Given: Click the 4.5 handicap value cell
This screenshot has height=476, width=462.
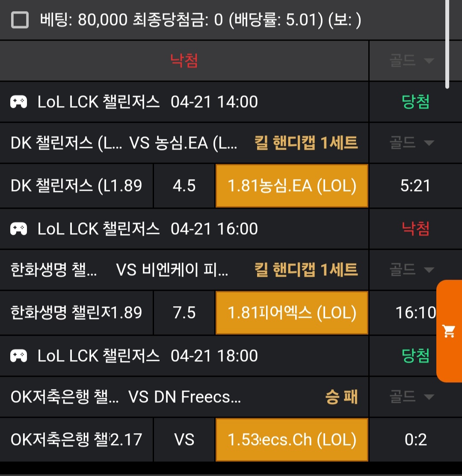Looking at the screenshot, I should tap(184, 186).
